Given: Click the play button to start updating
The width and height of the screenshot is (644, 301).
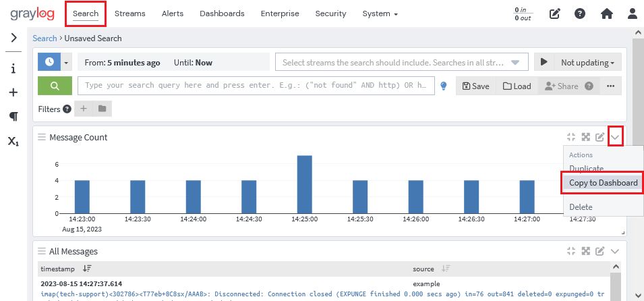Looking at the screenshot, I should coord(544,62).
